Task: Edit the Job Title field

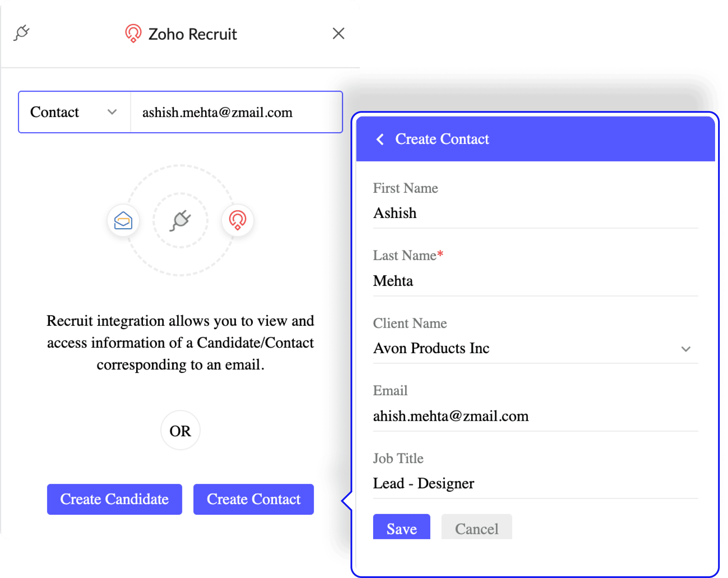Action: coord(535,483)
